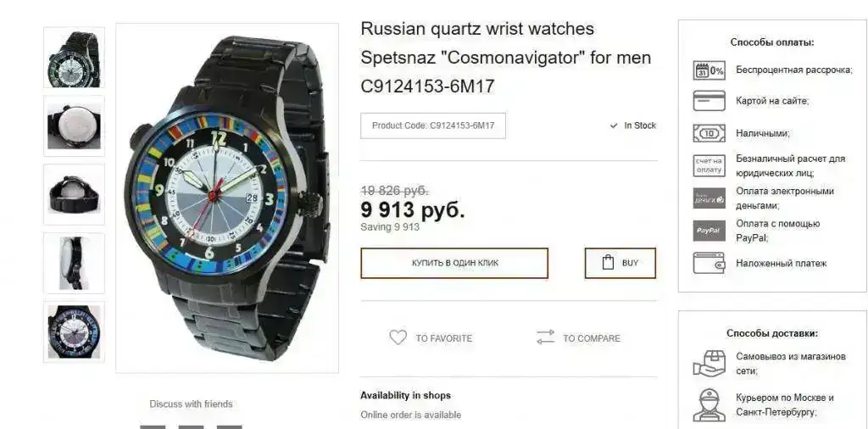Click the КУПИТЬ В ОДИН КЛИК button
The height and width of the screenshot is (429, 868).
[454, 263]
